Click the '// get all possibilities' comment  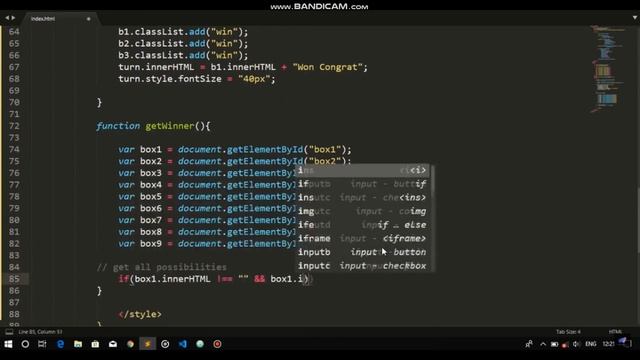(x=162, y=267)
